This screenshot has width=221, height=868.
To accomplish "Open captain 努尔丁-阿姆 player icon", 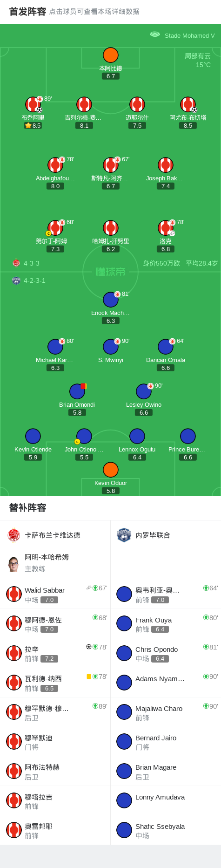I will 55,228.
